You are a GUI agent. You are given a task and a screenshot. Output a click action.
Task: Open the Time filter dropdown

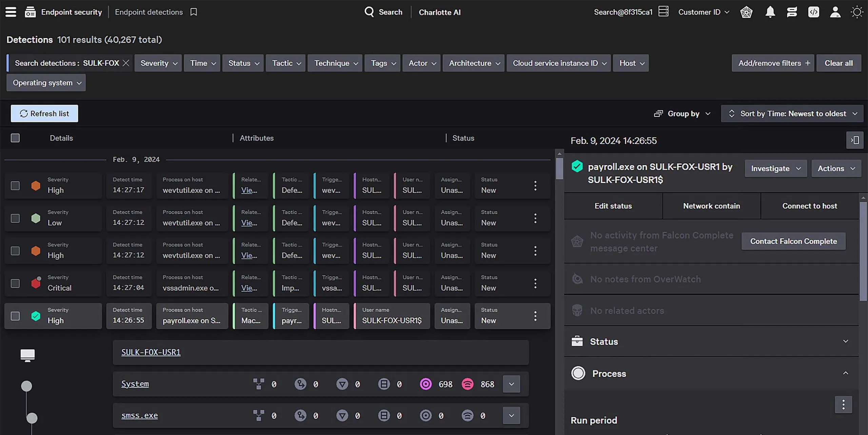click(x=202, y=63)
